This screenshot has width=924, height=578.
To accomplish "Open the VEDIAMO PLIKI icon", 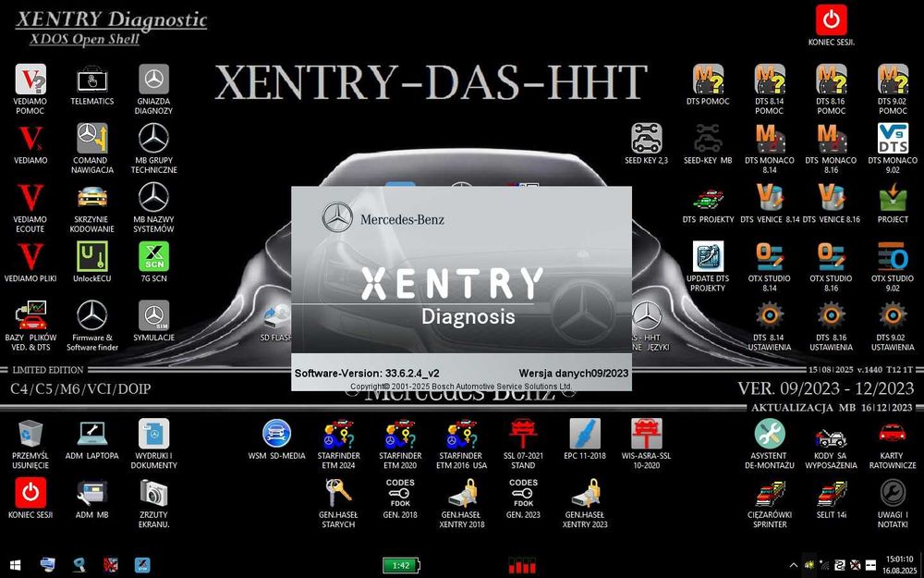I will pos(30,256).
